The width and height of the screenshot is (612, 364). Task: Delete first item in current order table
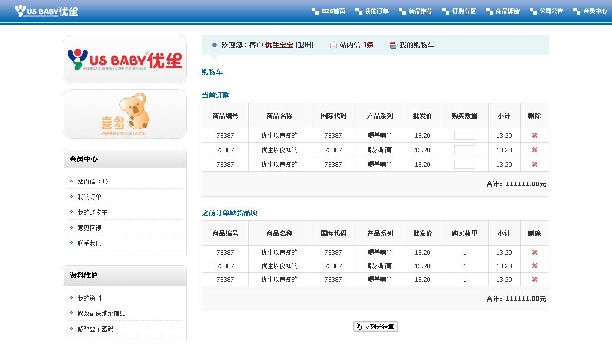tap(534, 135)
